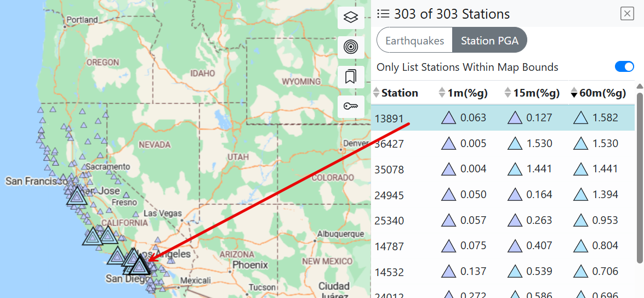This screenshot has width=644, height=298.
Task: Toggle Only List Stations Within Map Bounds
Action: tap(624, 66)
